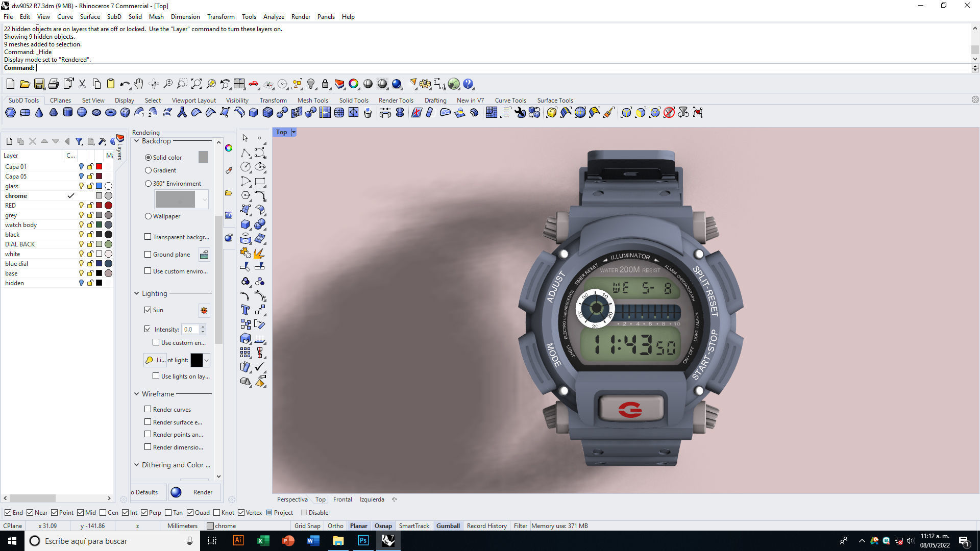Screen dimensions: 980x551
Task: Toggle the Knot osnap checkbox
Action: (x=217, y=513)
